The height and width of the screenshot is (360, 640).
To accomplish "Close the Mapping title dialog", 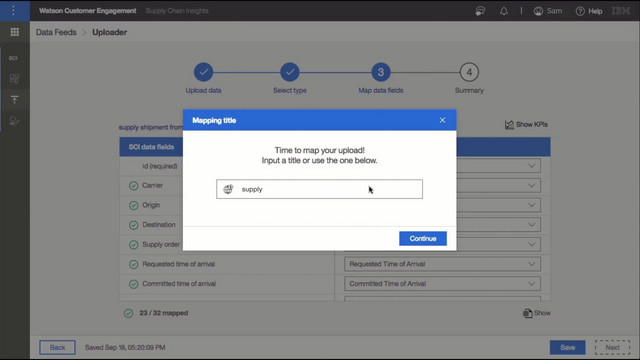I will [442, 120].
